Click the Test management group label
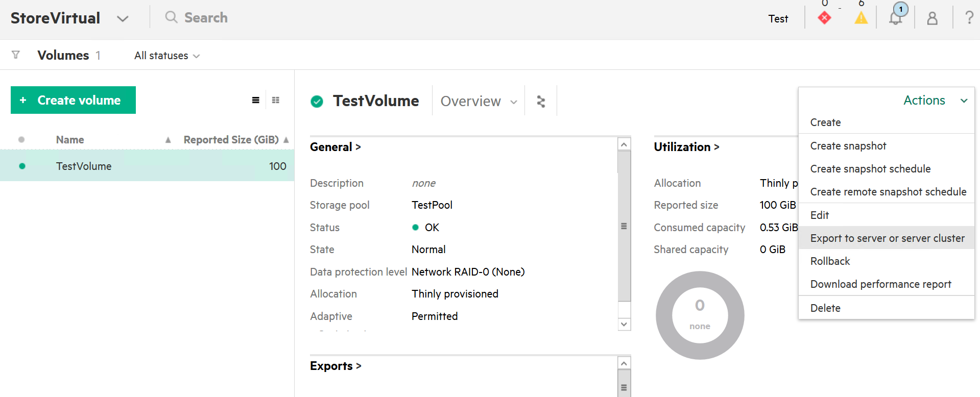This screenshot has width=980, height=397. (x=778, y=19)
